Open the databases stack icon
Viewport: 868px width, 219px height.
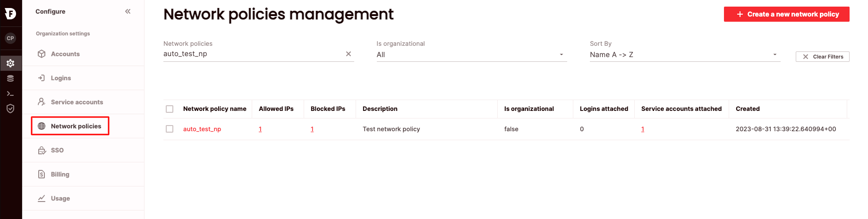(x=10, y=78)
